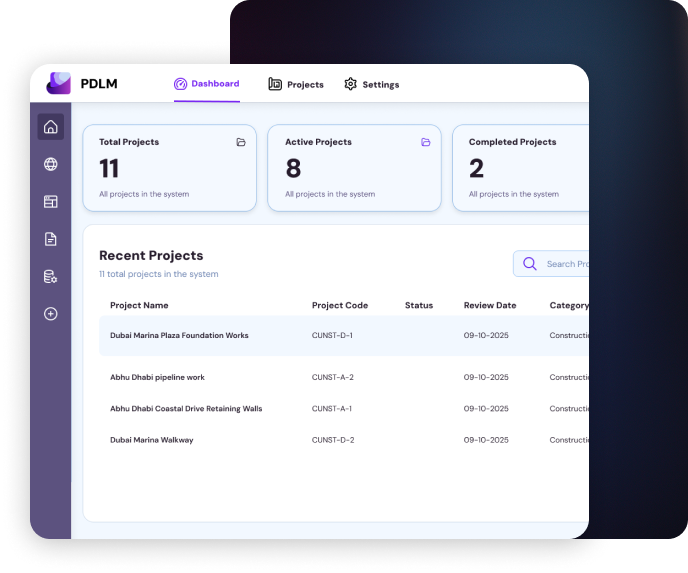The image size is (688, 573).
Task: Open the Dubai Marina Plaza Foundation Works project
Action: tap(179, 335)
